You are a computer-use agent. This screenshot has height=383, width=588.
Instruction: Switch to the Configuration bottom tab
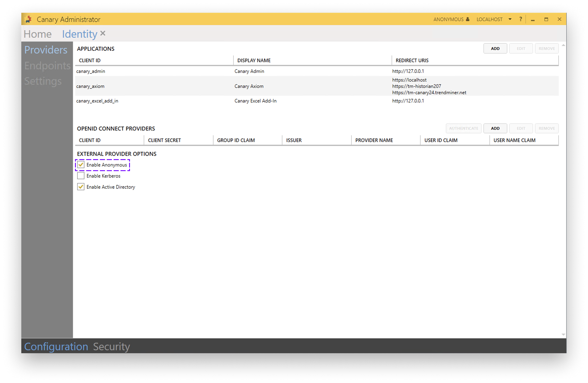(56, 346)
